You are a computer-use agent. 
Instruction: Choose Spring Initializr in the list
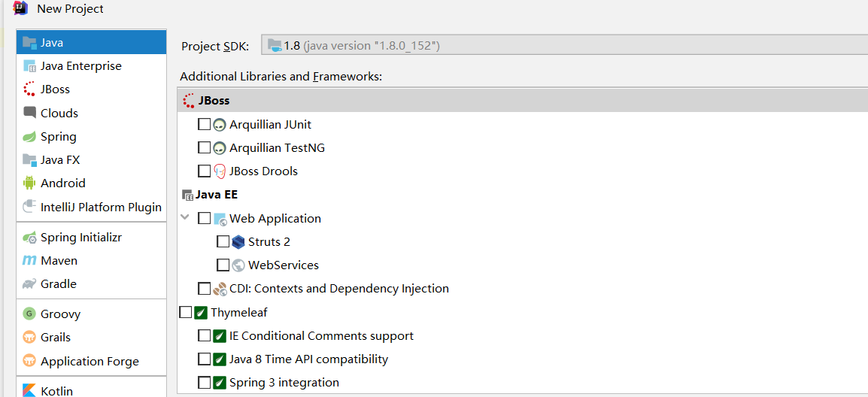tap(91, 237)
